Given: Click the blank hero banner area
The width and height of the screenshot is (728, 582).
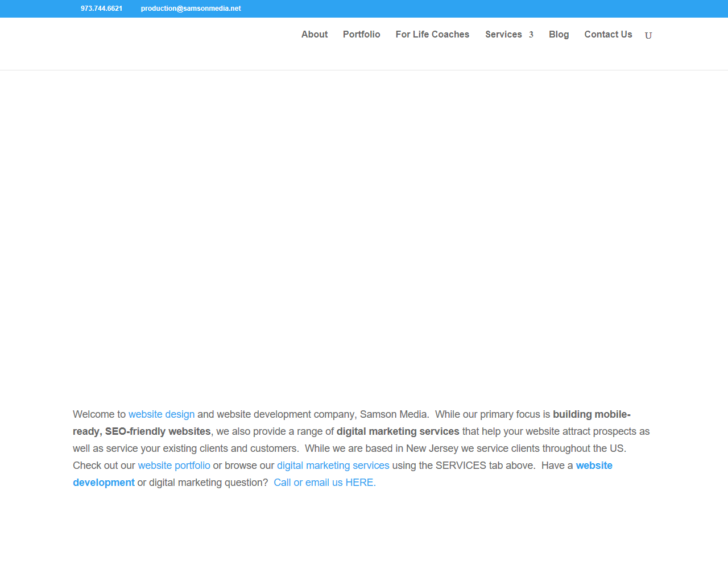Looking at the screenshot, I should [x=364, y=227].
